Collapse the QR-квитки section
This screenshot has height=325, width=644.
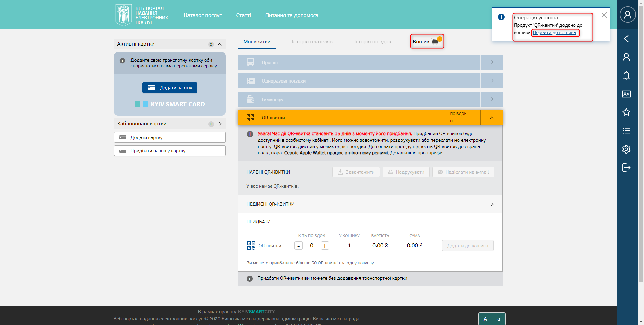tap(491, 118)
